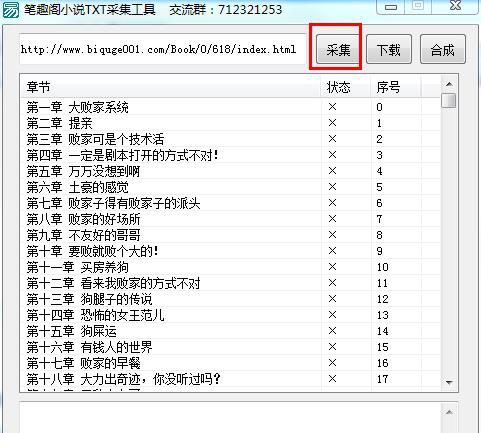Click the chapter list scrollbar thumb
481x433 pixels.
(449, 100)
